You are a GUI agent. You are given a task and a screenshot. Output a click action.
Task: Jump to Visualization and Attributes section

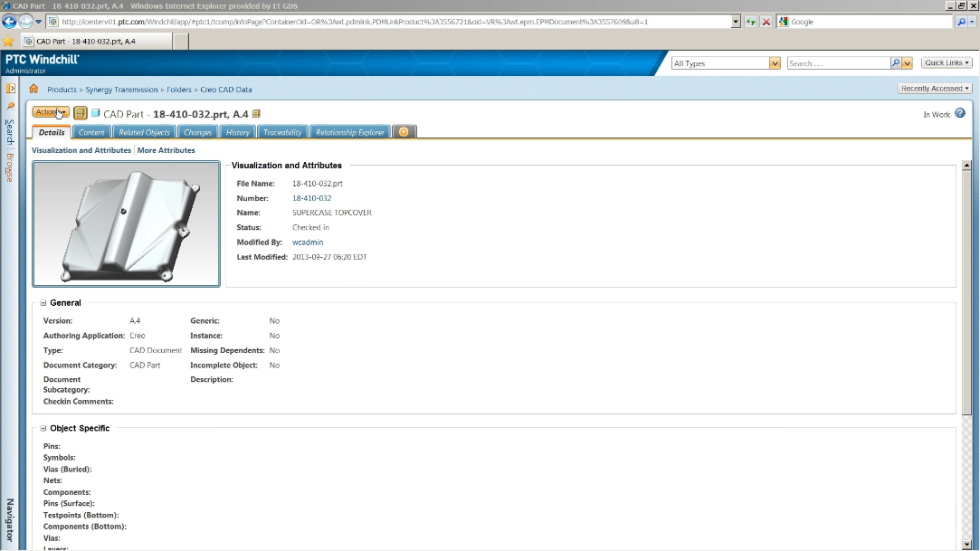coord(81,150)
